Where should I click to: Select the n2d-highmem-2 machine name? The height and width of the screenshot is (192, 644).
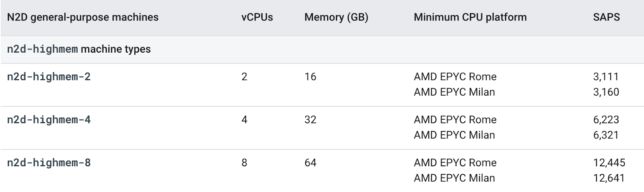[49, 76]
